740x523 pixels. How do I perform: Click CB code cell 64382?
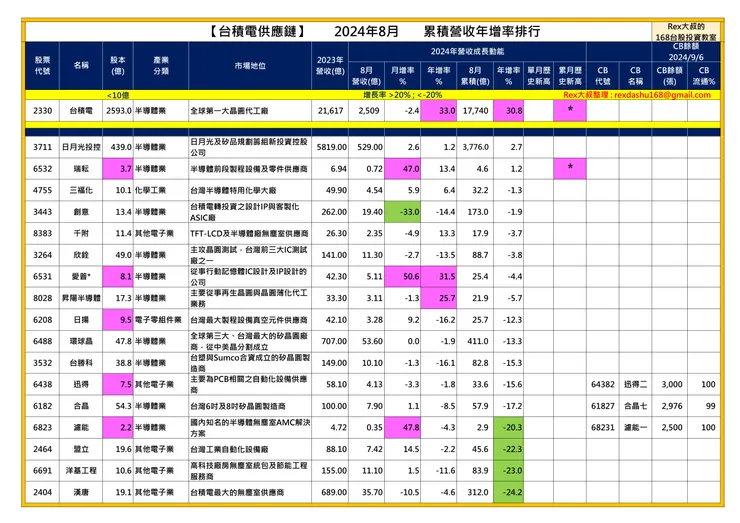pos(603,384)
